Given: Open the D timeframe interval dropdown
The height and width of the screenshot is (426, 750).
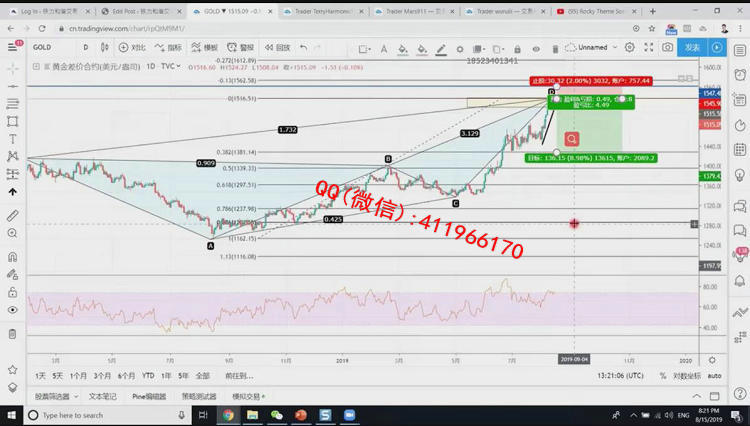Looking at the screenshot, I should pyautogui.click(x=86, y=47).
